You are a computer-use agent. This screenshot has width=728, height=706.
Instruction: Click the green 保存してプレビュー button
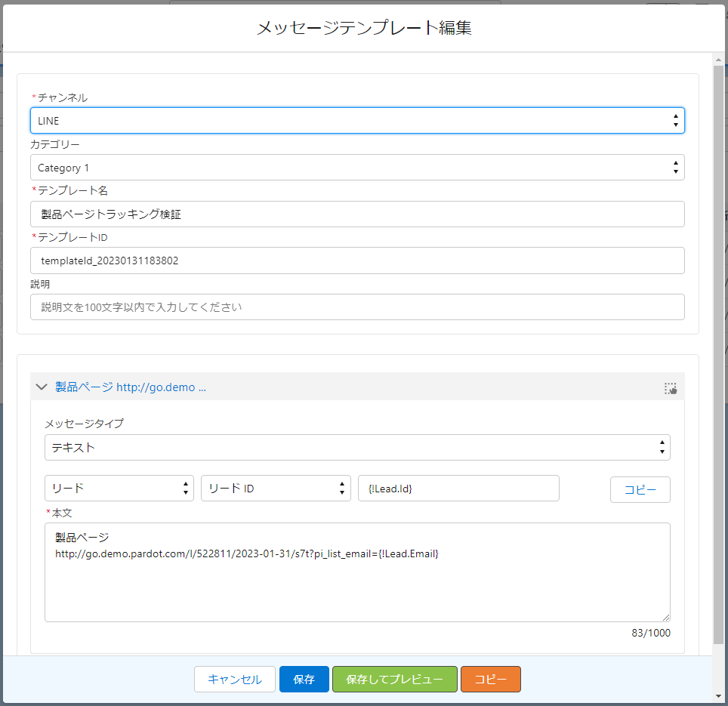point(395,679)
